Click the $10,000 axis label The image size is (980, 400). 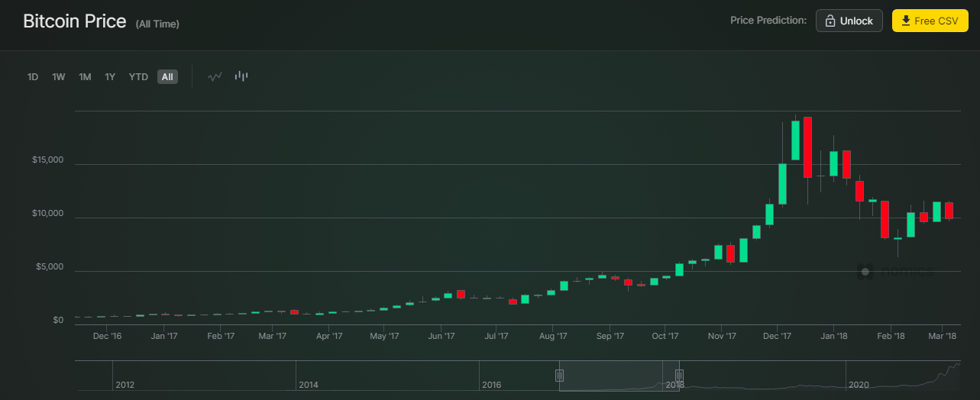(x=47, y=214)
